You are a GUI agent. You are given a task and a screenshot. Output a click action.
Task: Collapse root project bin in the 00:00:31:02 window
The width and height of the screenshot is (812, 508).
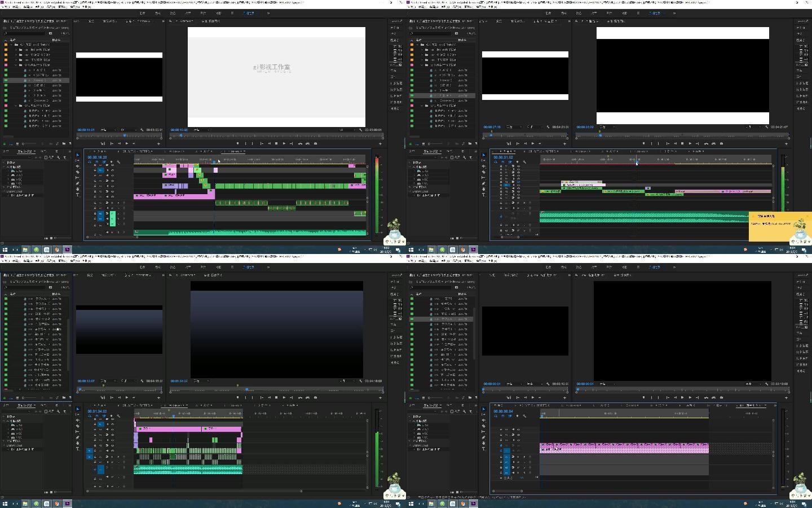tap(417, 45)
